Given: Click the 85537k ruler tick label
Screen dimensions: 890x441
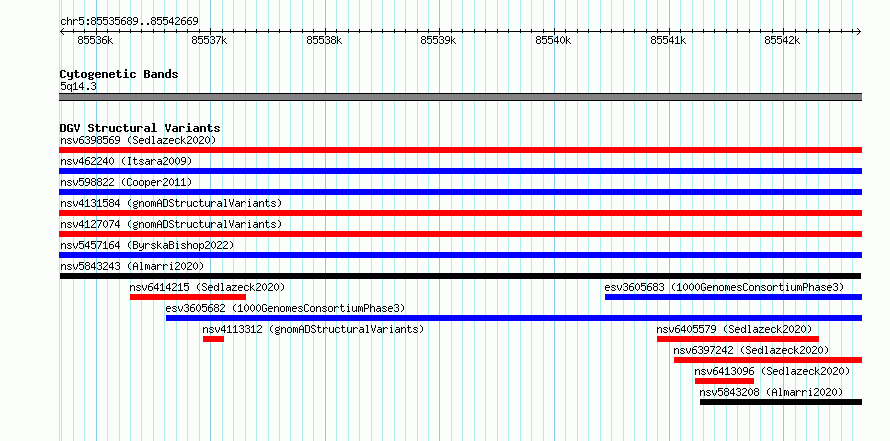Looking at the screenshot, I should coord(209,40).
